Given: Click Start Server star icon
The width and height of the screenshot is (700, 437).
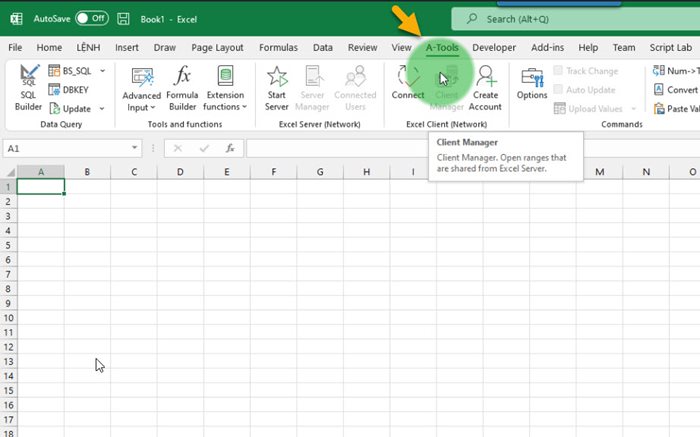Looking at the screenshot, I should pyautogui.click(x=277, y=76).
